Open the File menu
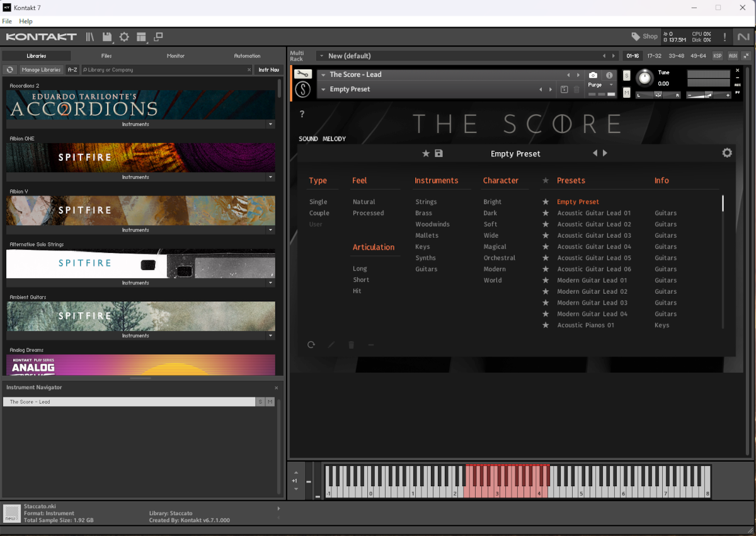 pos(7,21)
